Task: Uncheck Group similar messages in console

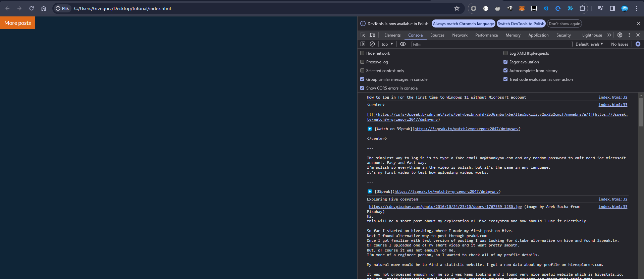Action: tap(362, 79)
